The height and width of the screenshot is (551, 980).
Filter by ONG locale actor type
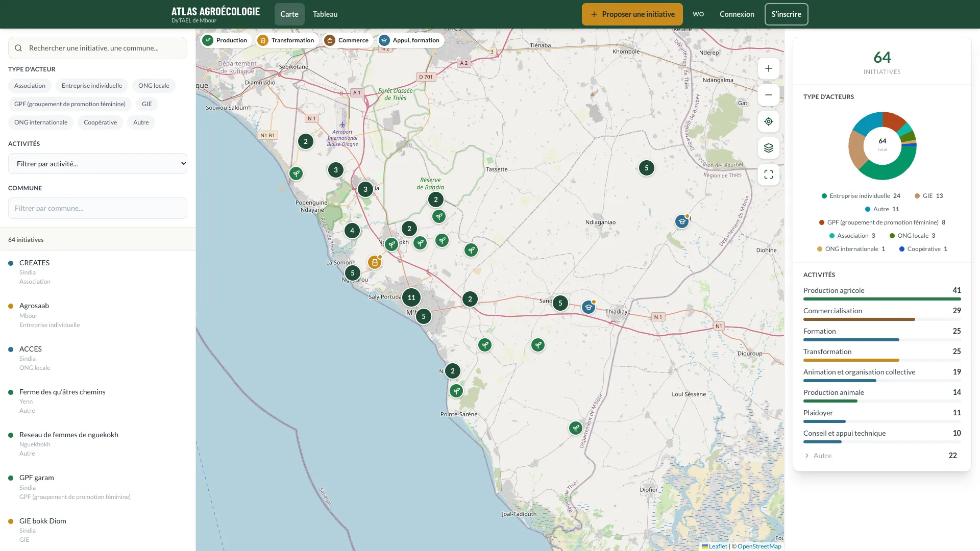coord(154,86)
